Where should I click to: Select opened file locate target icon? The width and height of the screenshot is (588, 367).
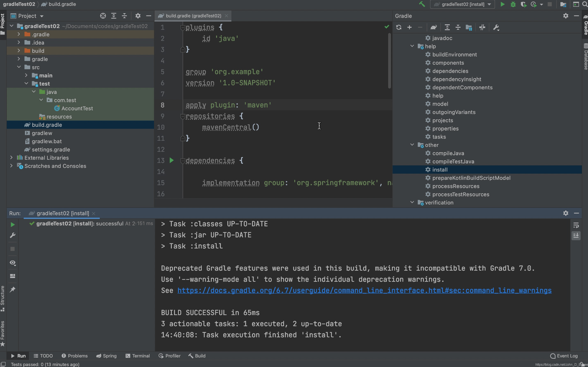(103, 16)
